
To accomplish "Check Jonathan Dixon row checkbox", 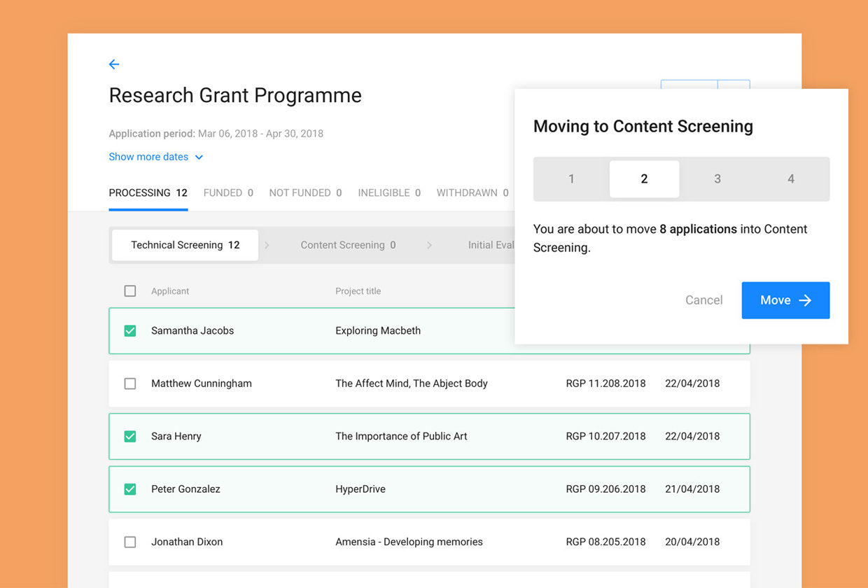I will 130,542.
